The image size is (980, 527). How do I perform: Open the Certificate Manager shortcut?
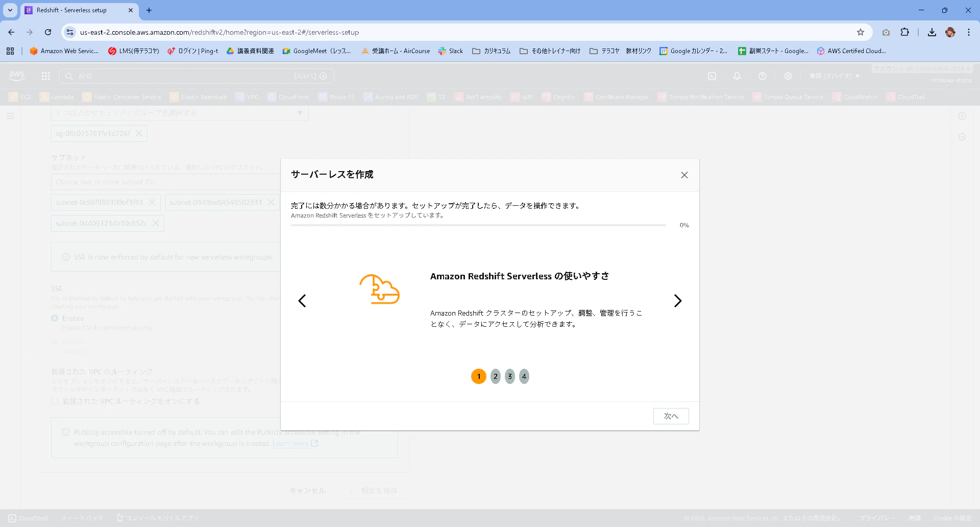pos(617,97)
